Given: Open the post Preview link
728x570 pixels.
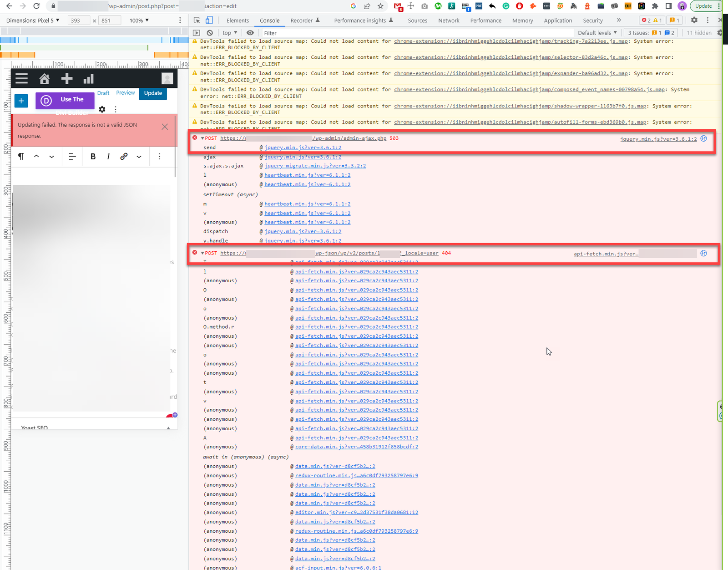Looking at the screenshot, I should point(125,92).
